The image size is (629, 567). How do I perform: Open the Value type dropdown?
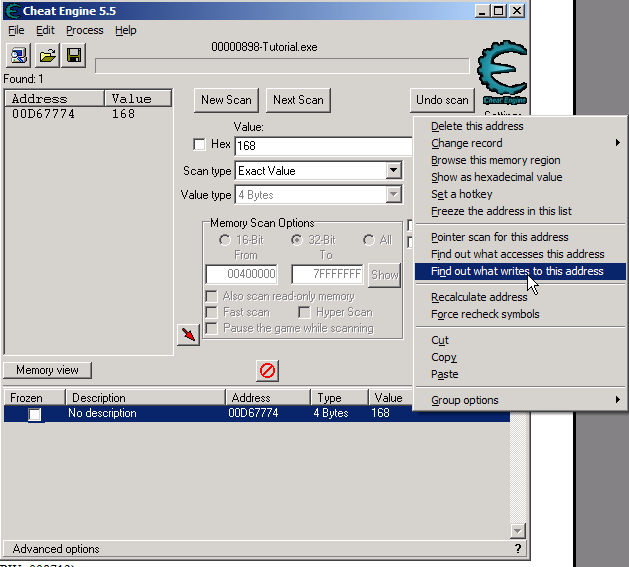pyautogui.click(x=394, y=195)
